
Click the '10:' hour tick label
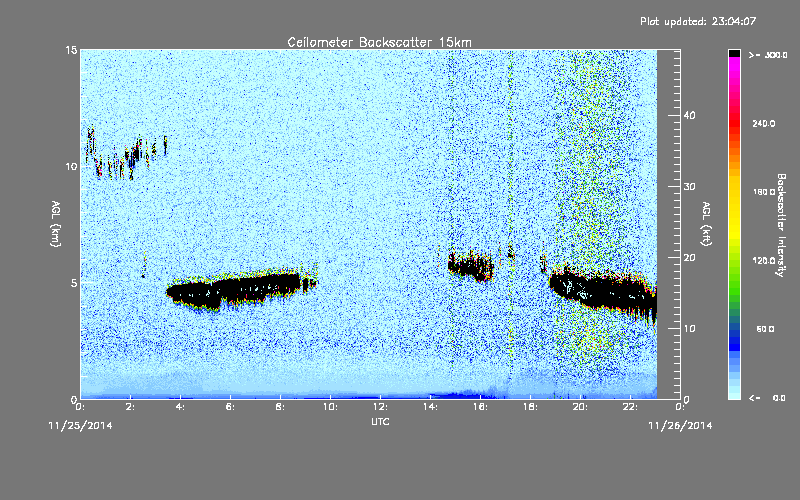tap(330, 407)
